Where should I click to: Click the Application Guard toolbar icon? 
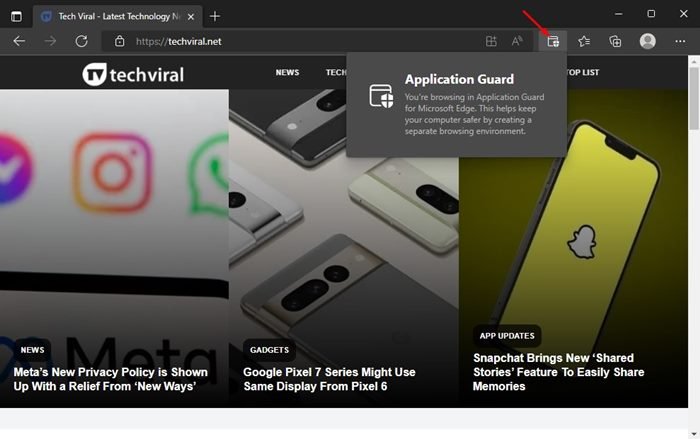click(x=553, y=42)
